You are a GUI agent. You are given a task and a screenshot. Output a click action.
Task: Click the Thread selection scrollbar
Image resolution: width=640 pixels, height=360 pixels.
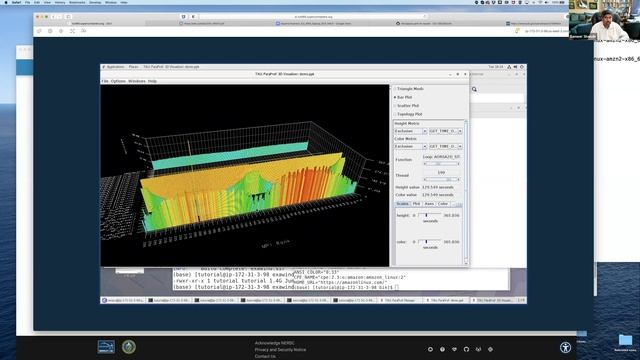(441, 179)
